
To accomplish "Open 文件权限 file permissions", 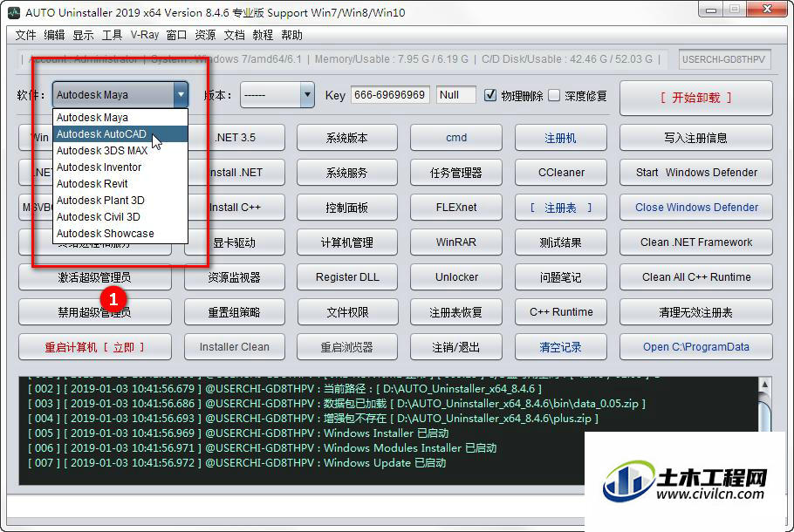I will (347, 312).
